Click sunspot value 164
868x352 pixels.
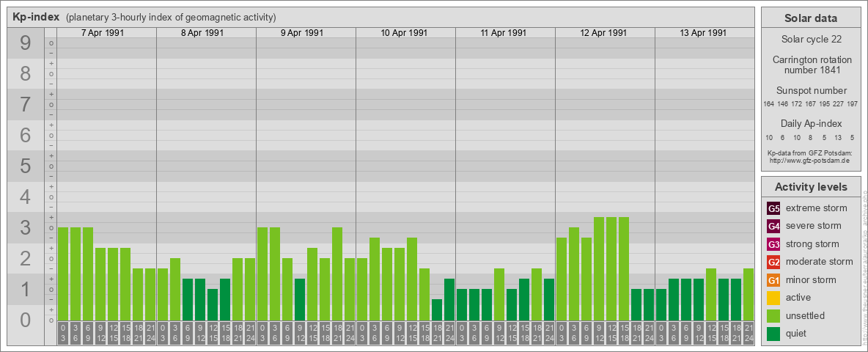[x=768, y=104]
